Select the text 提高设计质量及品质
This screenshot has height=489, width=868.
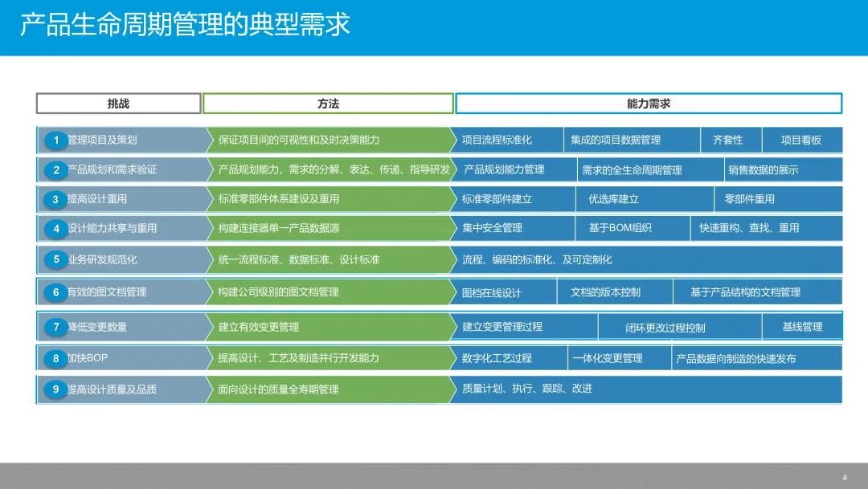pos(112,389)
